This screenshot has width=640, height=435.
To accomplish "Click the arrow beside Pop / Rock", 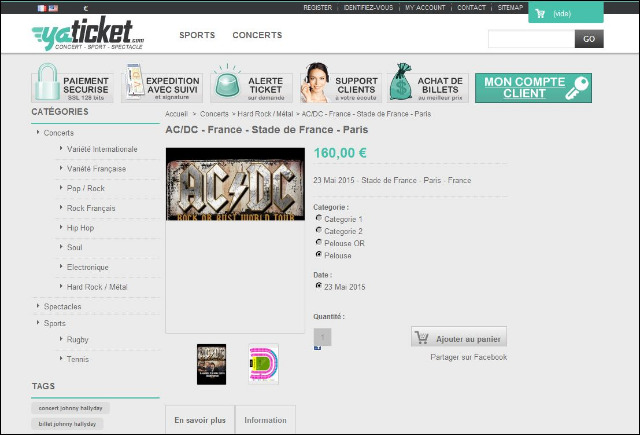I will tap(61, 188).
